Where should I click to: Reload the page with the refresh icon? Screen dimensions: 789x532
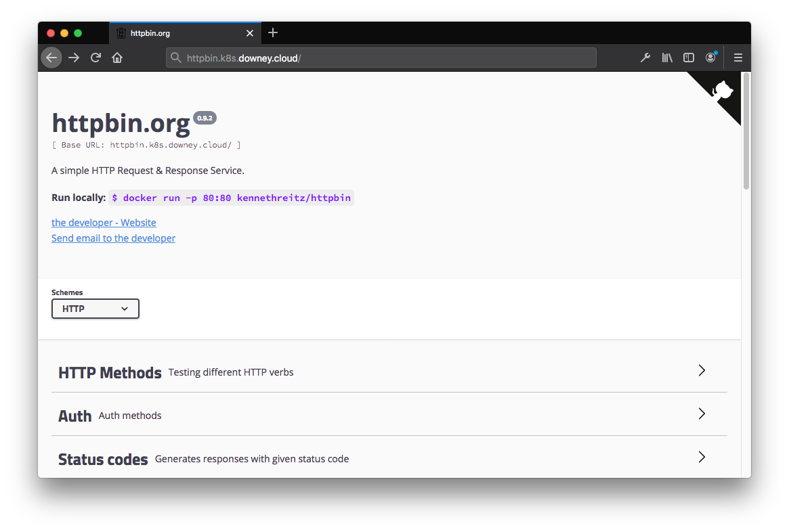coord(95,58)
